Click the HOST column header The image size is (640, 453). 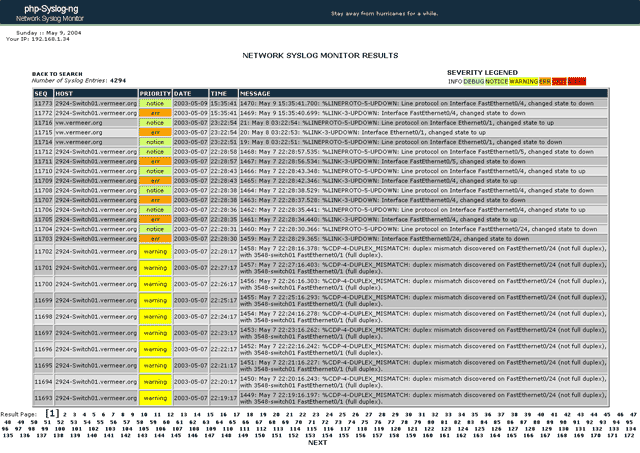(x=96, y=93)
